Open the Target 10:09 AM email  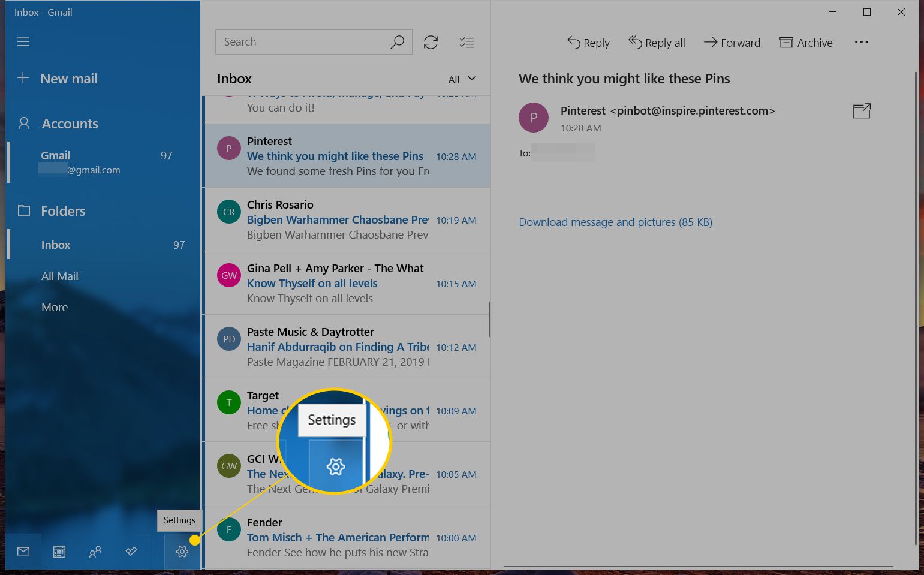348,410
